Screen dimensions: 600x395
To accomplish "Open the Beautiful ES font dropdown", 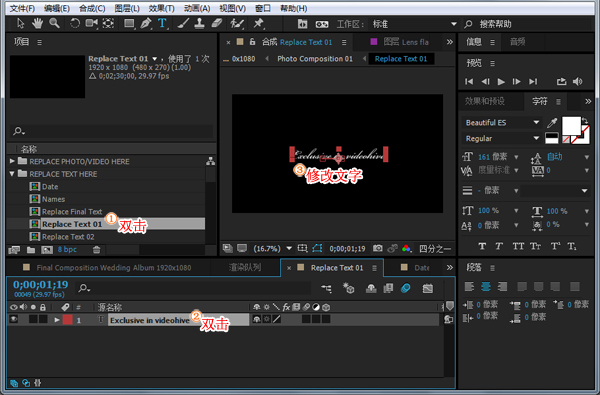I will tap(502, 122).
